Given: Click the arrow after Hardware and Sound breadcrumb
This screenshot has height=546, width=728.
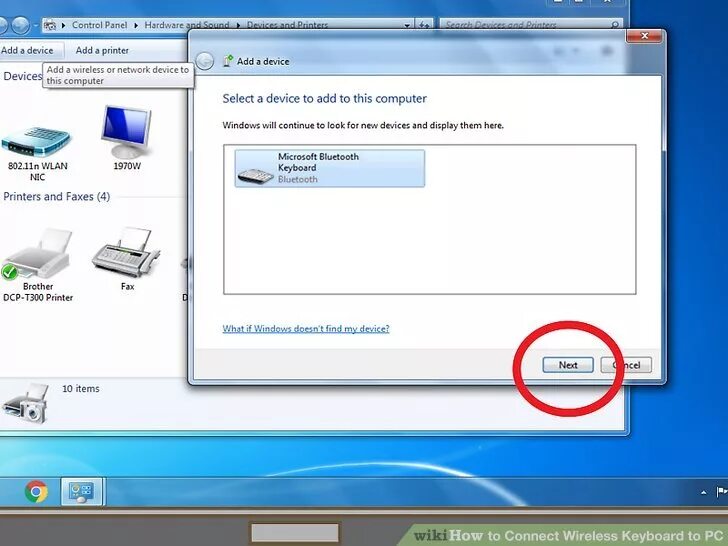Looking at the screenshot, I should [238, 26].
